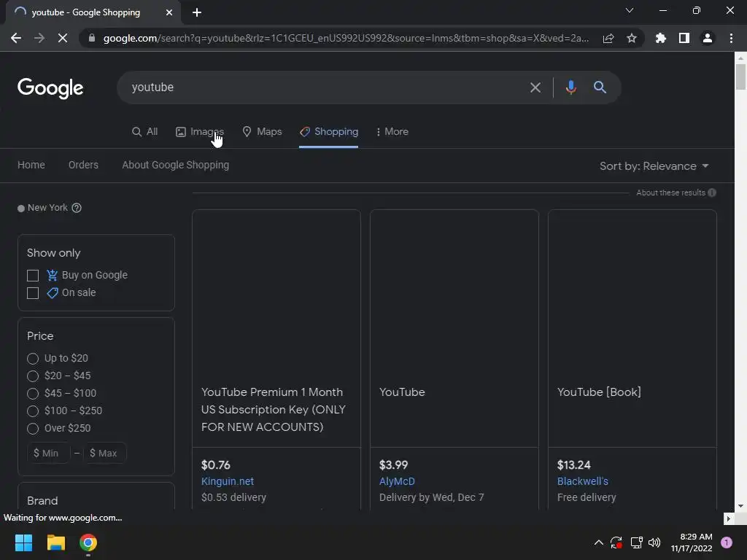747x560 pixels.
Task: Select the $100 – $250 price range
Action: (x=33, y=411)
